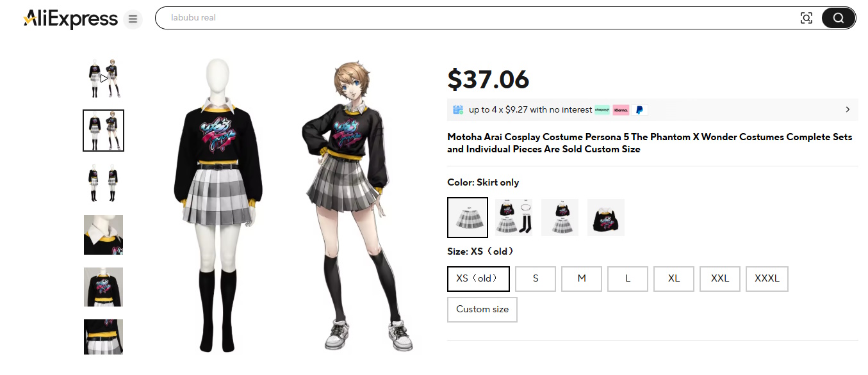Click the search input field
868x375 pixels.
(x=480, y=18)
